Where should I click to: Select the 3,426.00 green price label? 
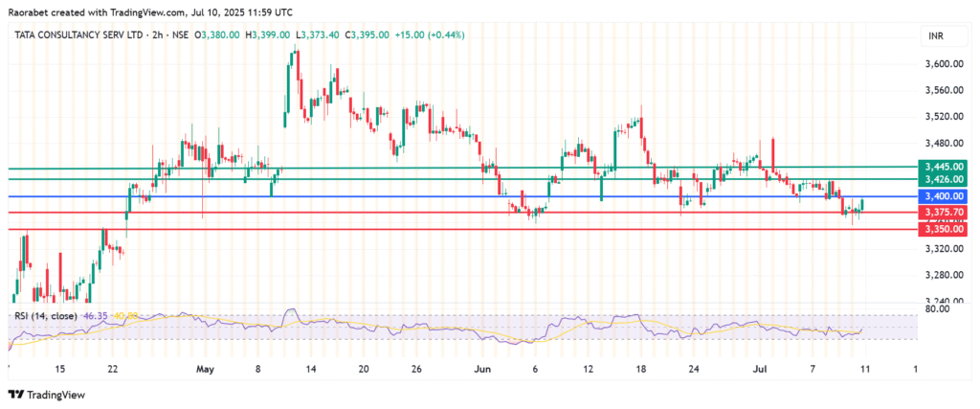[x=944, y=180]
